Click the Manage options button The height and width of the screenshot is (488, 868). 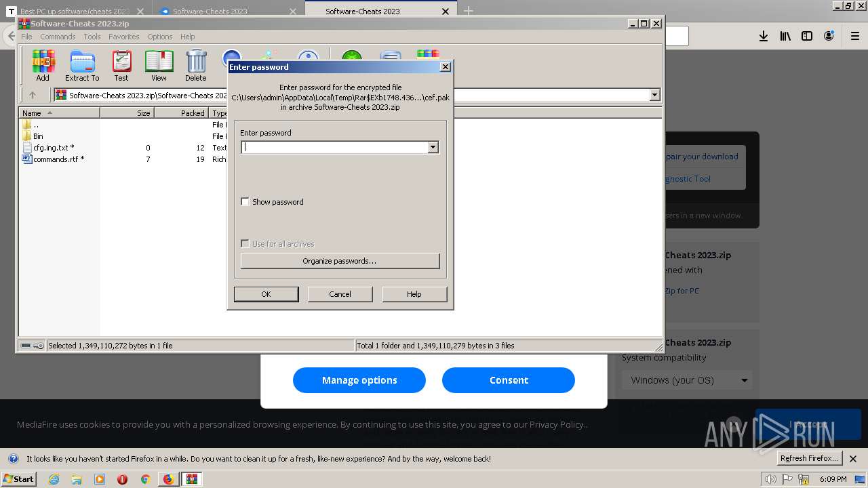tap(359, 380)
